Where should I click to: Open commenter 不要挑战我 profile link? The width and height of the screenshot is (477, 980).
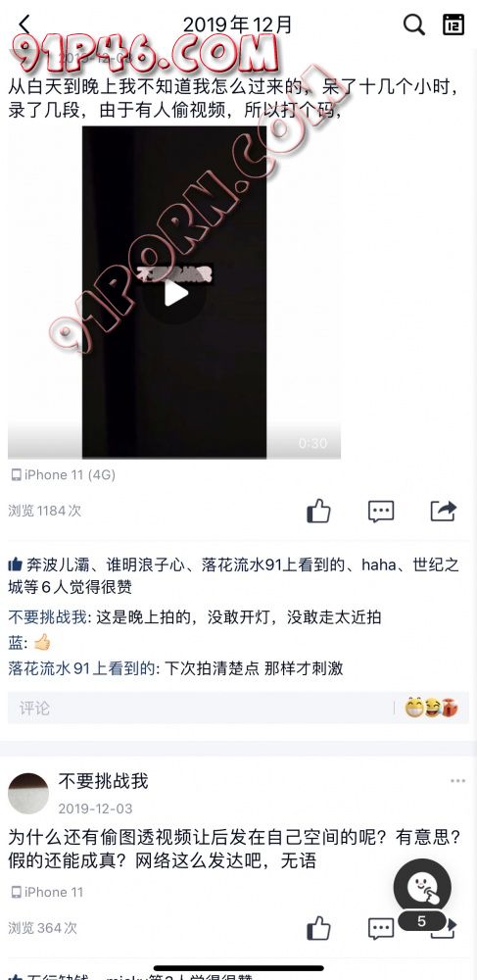[x=47, y=617]
